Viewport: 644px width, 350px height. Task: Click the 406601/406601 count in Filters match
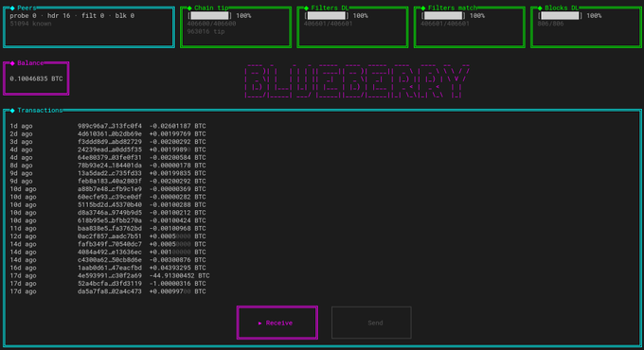[445, 24]
